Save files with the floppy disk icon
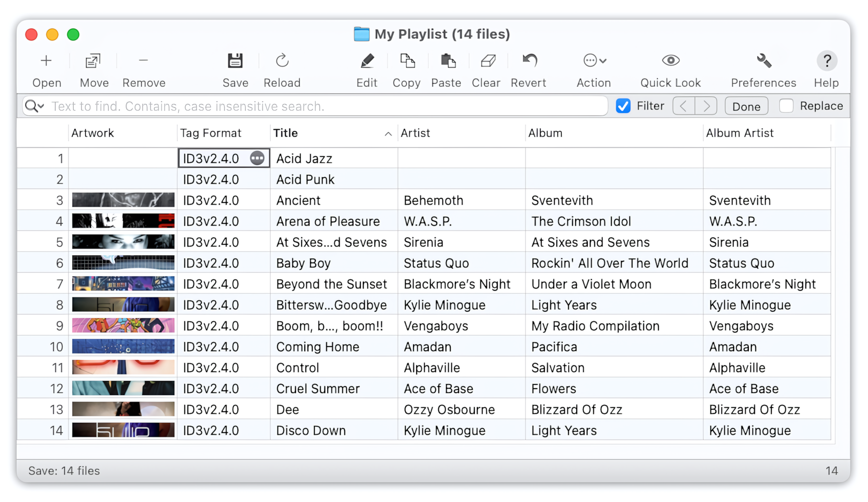This screenshot has width=868, height=502. click(235, 61)
